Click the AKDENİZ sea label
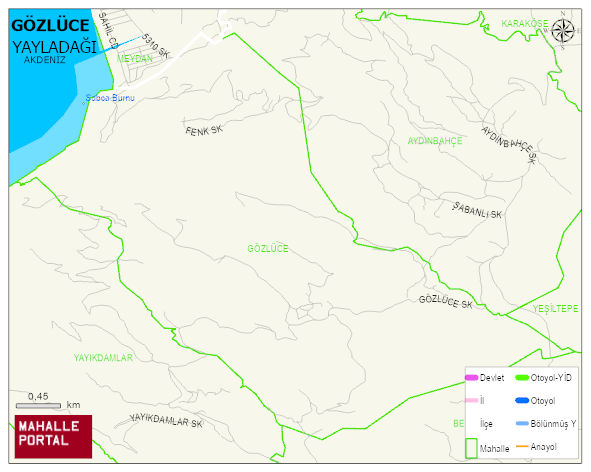The width and height of the screenshot is (591, 472). [44, 60]
